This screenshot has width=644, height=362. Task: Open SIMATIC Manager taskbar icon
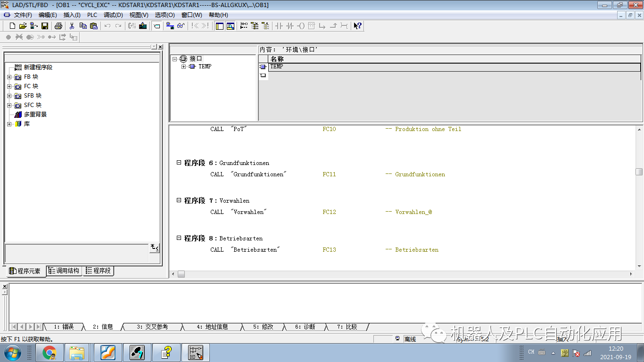[x=137, y=353]
